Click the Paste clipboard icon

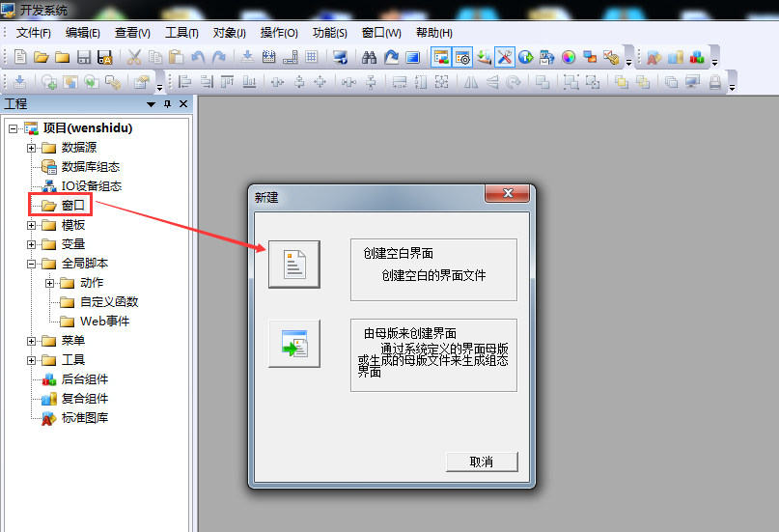176,57
